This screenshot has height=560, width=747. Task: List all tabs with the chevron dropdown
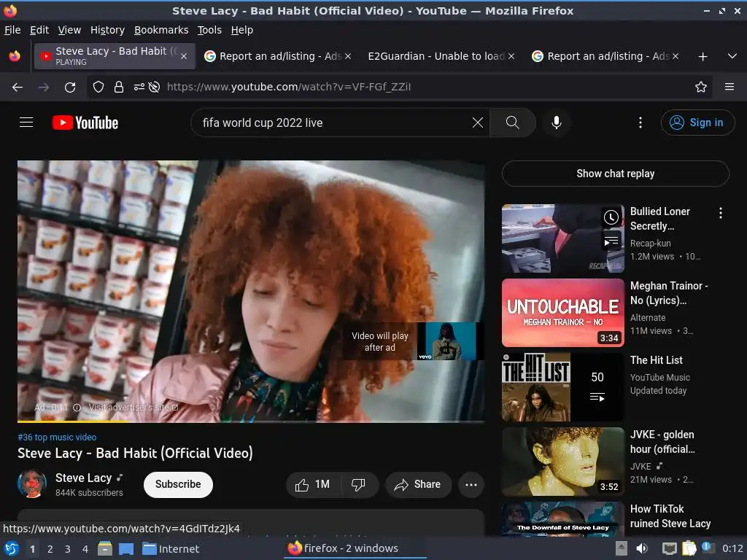(x=732, y=56)
